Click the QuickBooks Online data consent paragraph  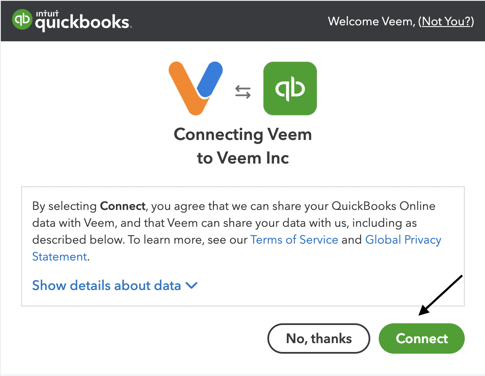point(237,231)
